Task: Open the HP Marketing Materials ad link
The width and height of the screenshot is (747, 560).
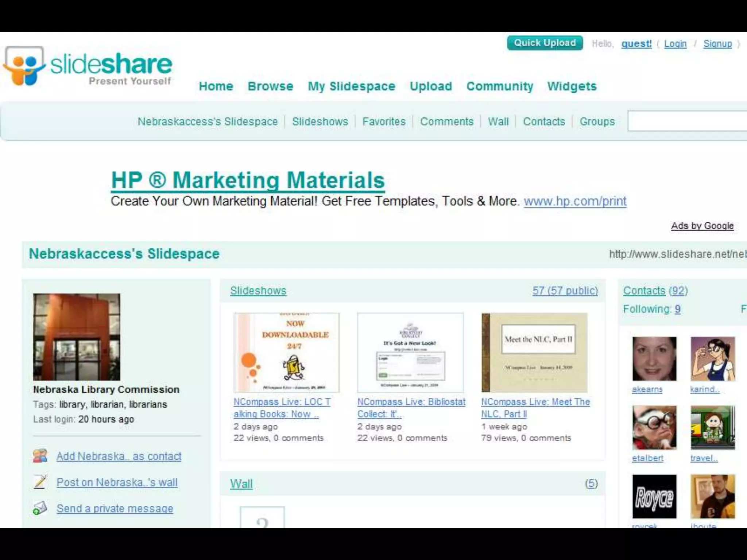Action: tap(248, 180)
